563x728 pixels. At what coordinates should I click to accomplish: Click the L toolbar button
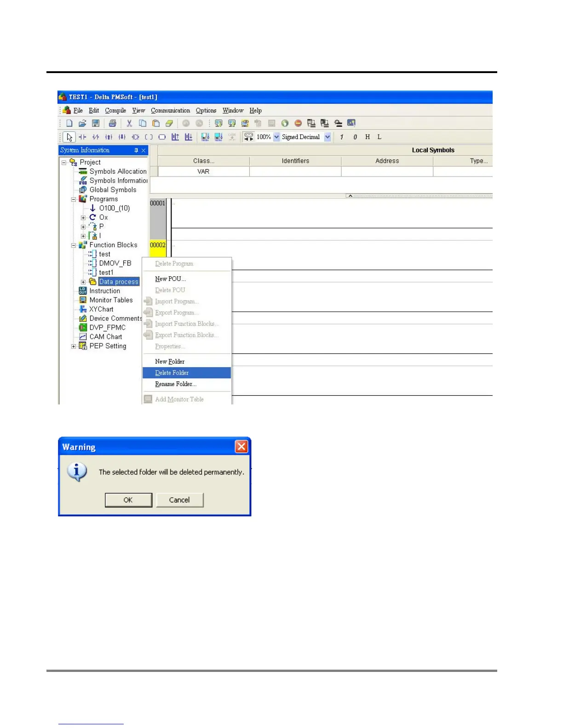(379, 137)
